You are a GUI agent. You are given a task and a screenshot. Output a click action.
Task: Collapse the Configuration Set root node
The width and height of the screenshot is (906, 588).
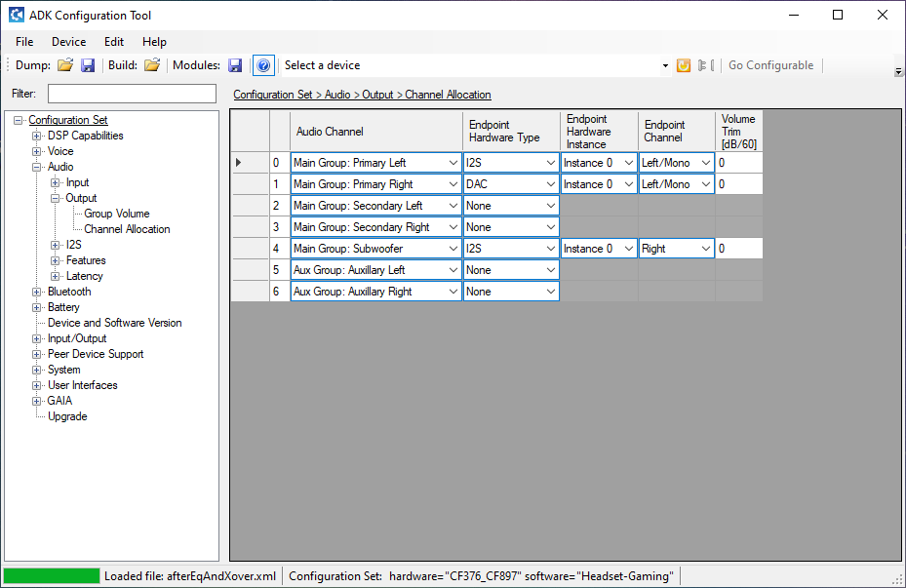(x=19, y=120)
